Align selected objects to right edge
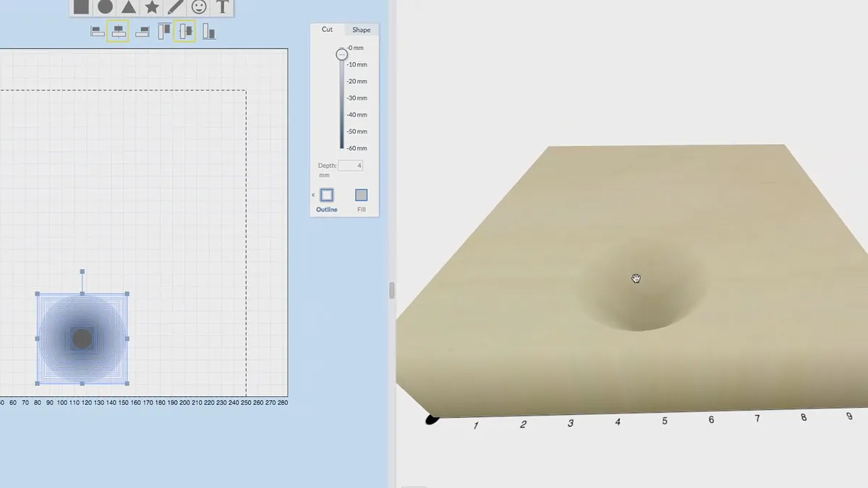The width and height of the screenshot is (868, 488). coord(142,31)
